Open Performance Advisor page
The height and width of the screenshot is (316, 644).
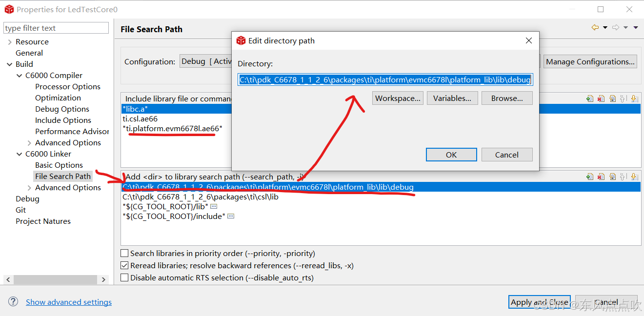tap(72, 132)
